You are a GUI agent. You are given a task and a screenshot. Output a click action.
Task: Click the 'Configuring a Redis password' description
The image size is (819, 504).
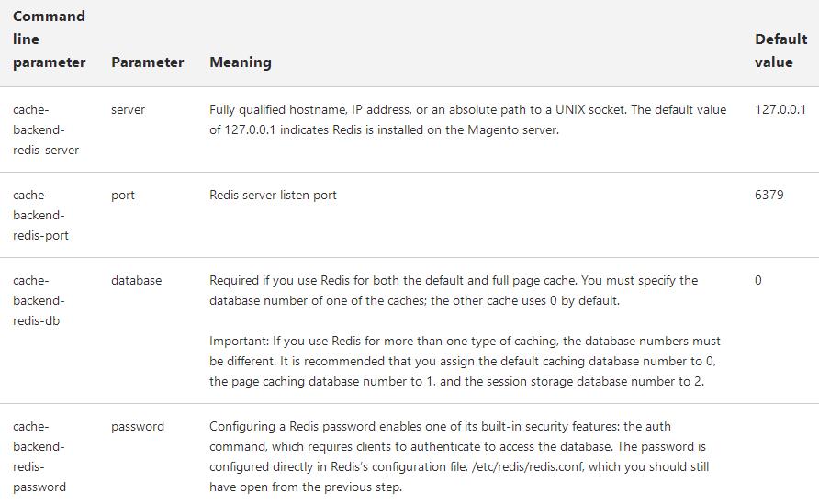click(x=458, y=456)
